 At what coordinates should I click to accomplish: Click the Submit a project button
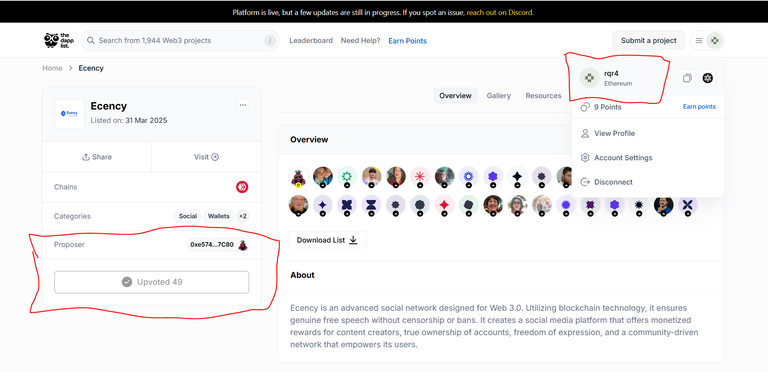click(648, 41)
